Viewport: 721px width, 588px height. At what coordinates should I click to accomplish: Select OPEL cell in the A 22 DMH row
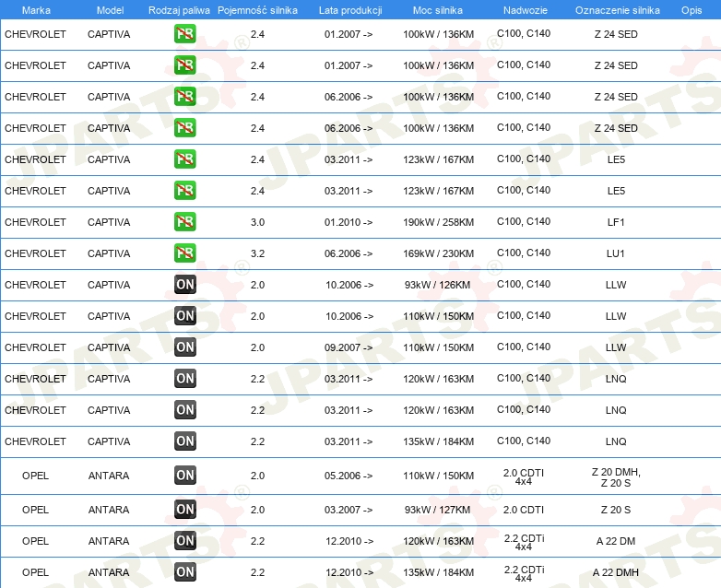pyautogui.click(x=35, y=572)
